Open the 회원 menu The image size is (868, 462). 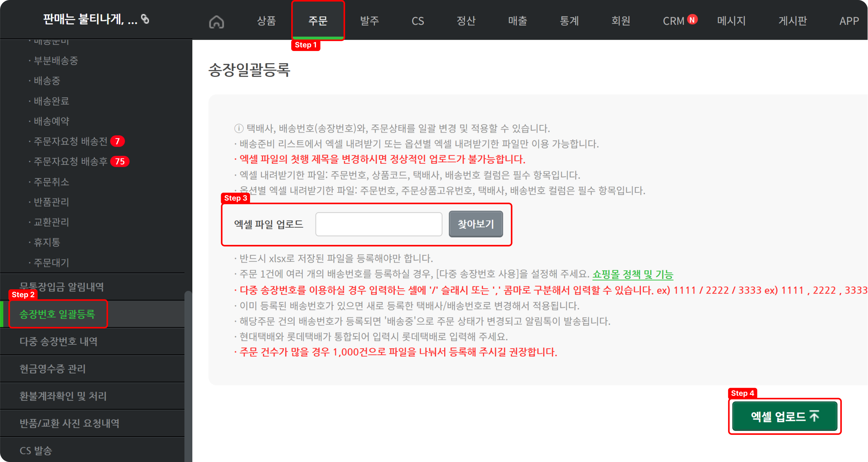621,20
